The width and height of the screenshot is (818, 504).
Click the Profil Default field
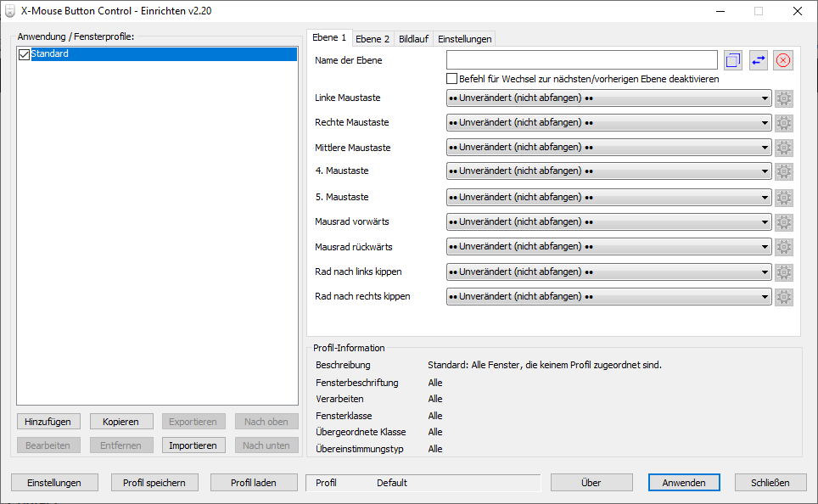point(423,483)
